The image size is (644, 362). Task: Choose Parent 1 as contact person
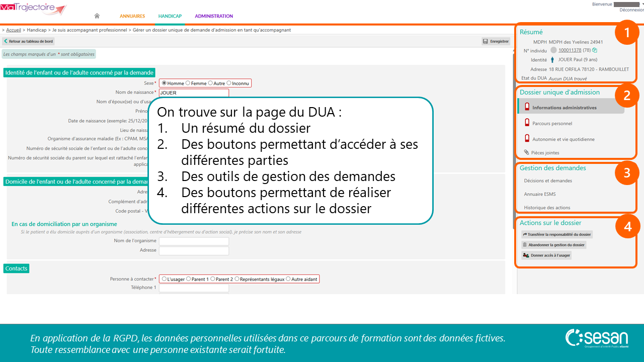click(189, 279)
